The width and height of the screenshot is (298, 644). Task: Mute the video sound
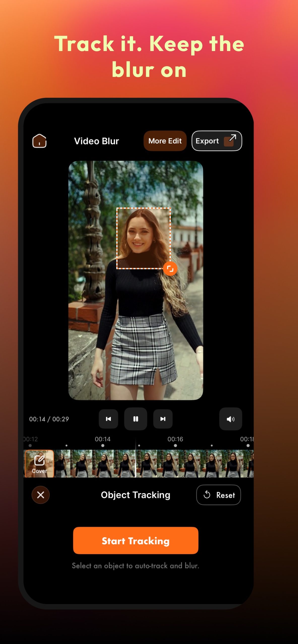click(x=230, y=419)
